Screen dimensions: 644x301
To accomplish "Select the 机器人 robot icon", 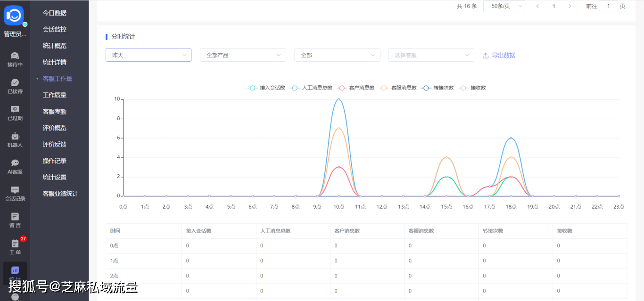I will click(15, 137).
